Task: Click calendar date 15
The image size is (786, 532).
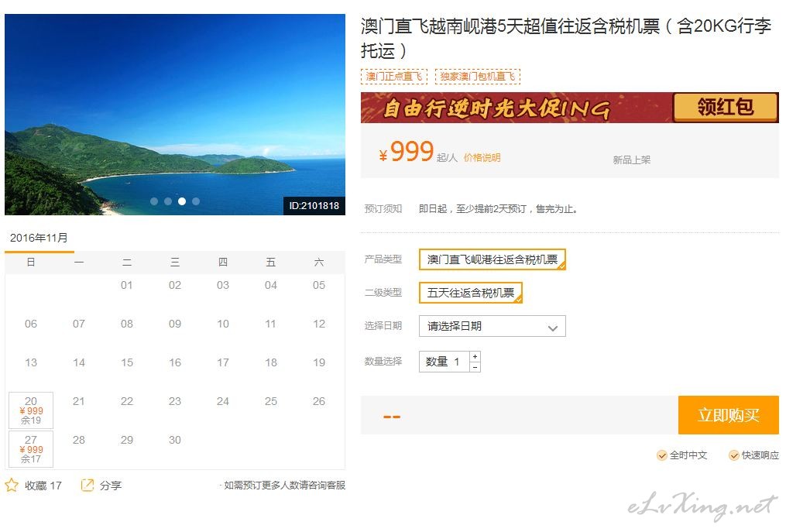Action: (127, 362)
